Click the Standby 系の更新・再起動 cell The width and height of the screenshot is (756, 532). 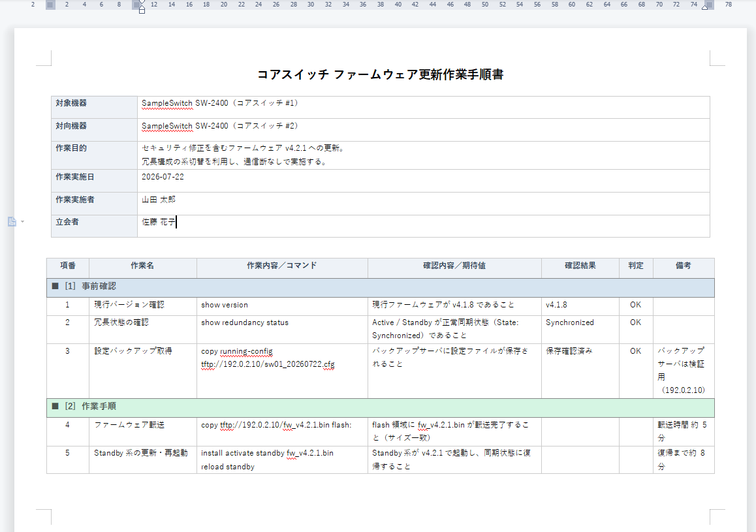pos(143,460)
